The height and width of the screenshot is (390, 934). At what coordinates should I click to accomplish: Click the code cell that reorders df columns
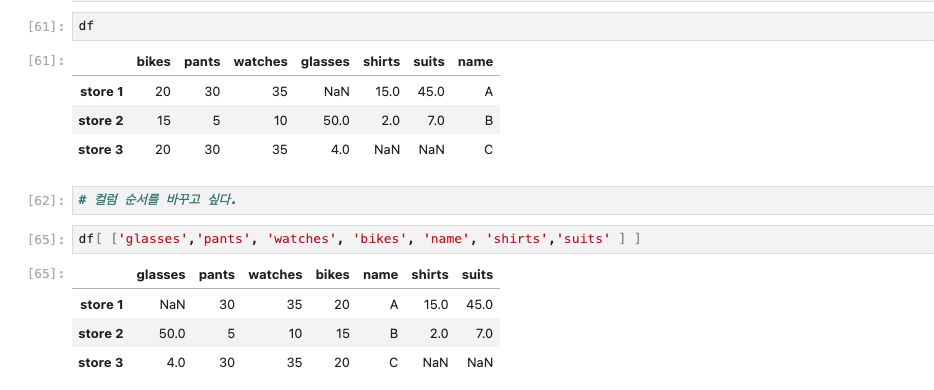pyautogui.click(x=503, y=239)
